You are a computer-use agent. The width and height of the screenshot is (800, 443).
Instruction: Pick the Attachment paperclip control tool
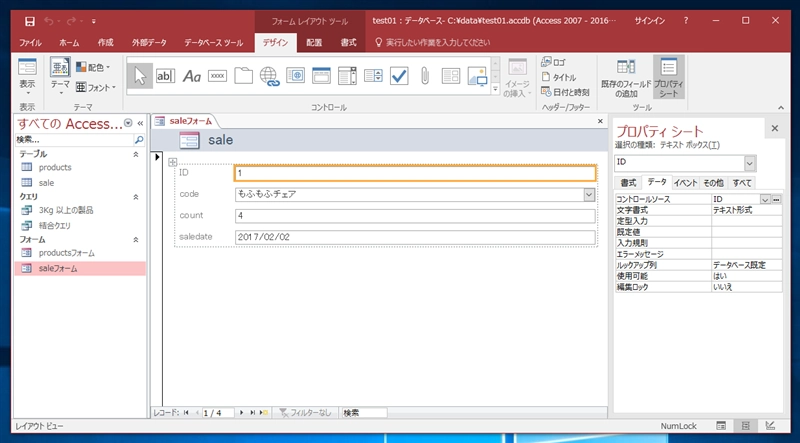[425, 76]
